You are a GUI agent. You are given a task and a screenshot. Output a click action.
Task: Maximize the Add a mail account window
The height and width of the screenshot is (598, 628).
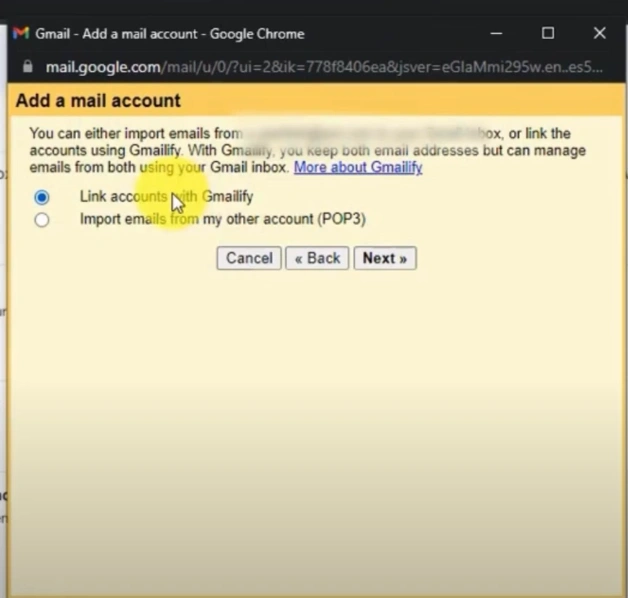coord(548,33)
